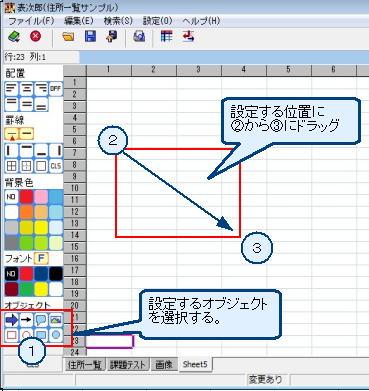Open the 設定(O) menu
369x391 pixels.
pyautogui.click(x=157, y=21)
